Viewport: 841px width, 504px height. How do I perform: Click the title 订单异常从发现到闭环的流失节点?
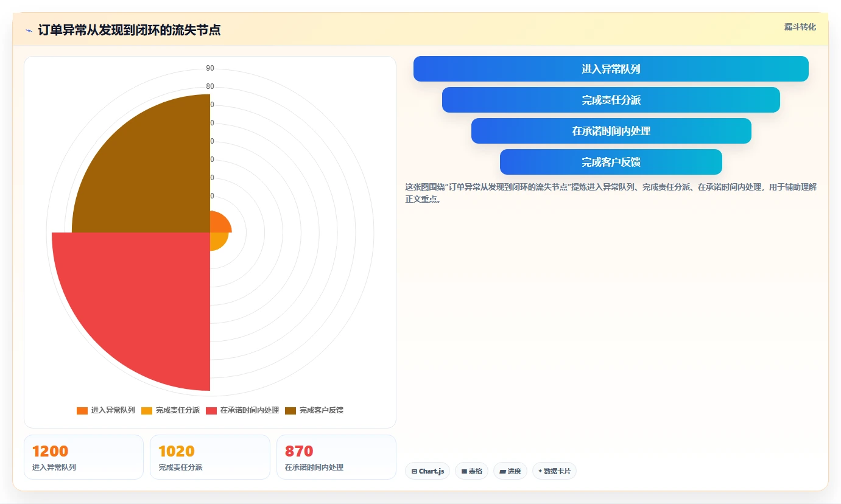pyautogui.click(x=129, y=30)
